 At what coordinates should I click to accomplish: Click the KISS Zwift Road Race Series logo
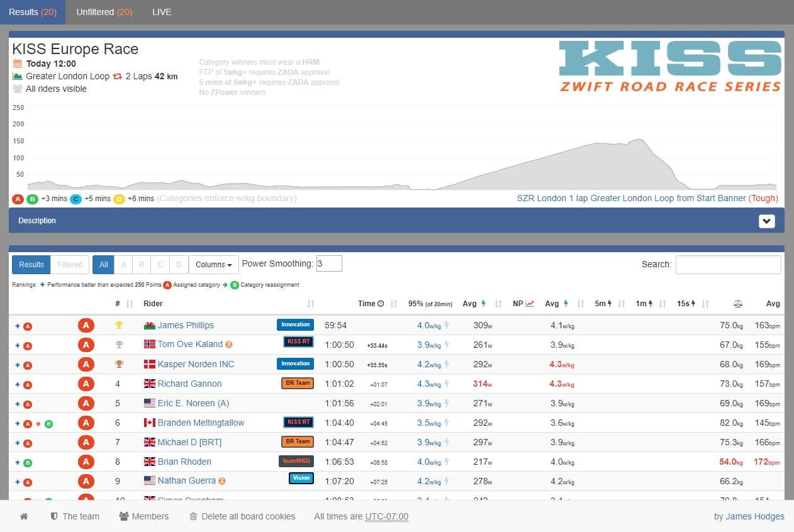tap(670, 66)
